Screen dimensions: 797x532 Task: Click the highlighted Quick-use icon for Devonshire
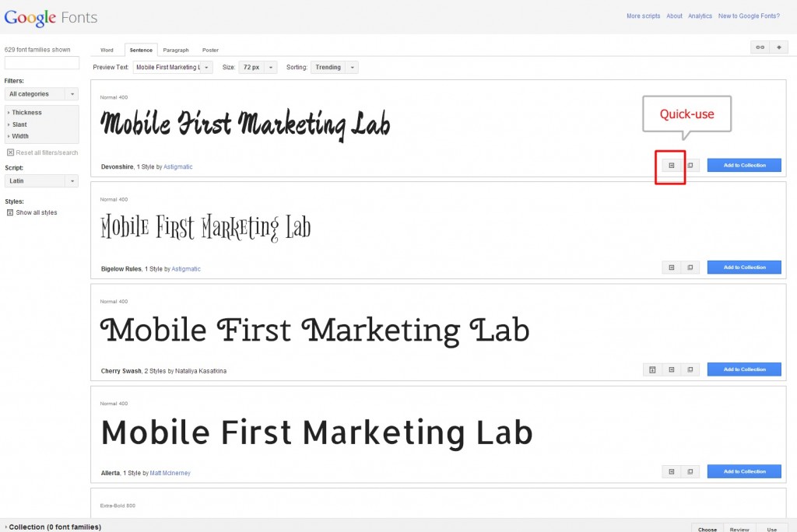[x=671, y=165]
